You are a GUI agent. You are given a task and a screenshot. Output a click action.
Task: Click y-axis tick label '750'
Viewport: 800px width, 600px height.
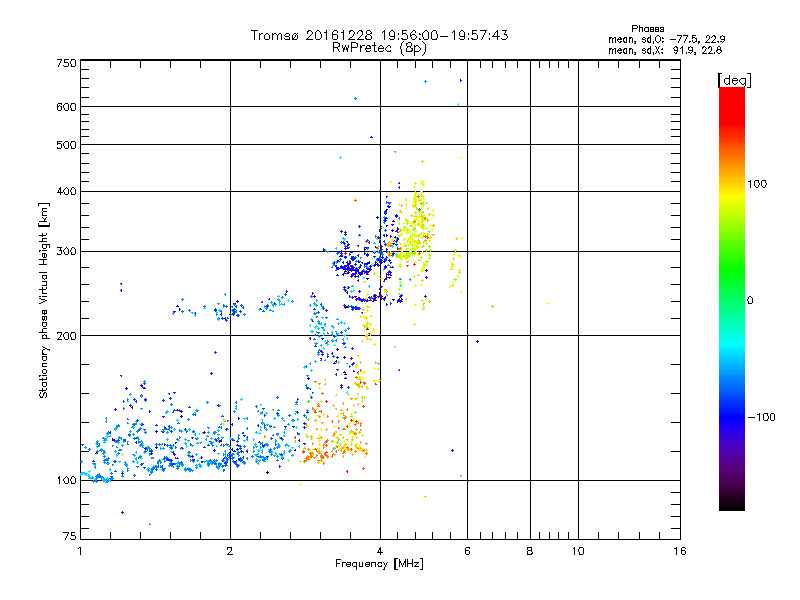click(x=67, y=63)
